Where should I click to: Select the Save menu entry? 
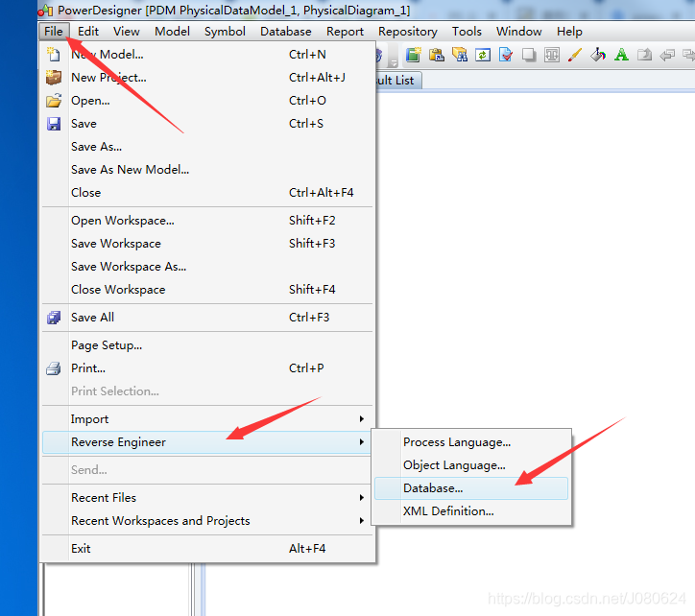pyautogui.click(x=207, y=124)
